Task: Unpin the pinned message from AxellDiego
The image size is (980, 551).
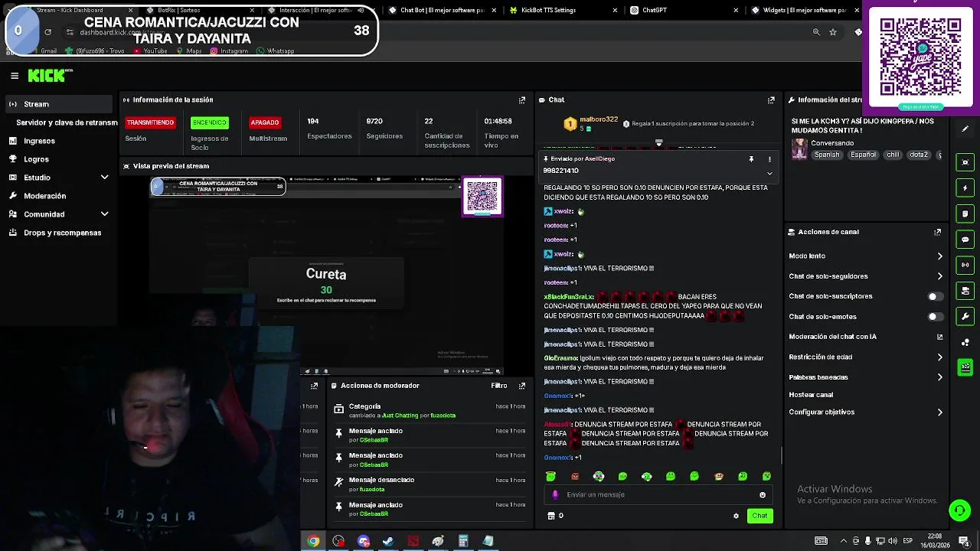Action: (751, 159)
